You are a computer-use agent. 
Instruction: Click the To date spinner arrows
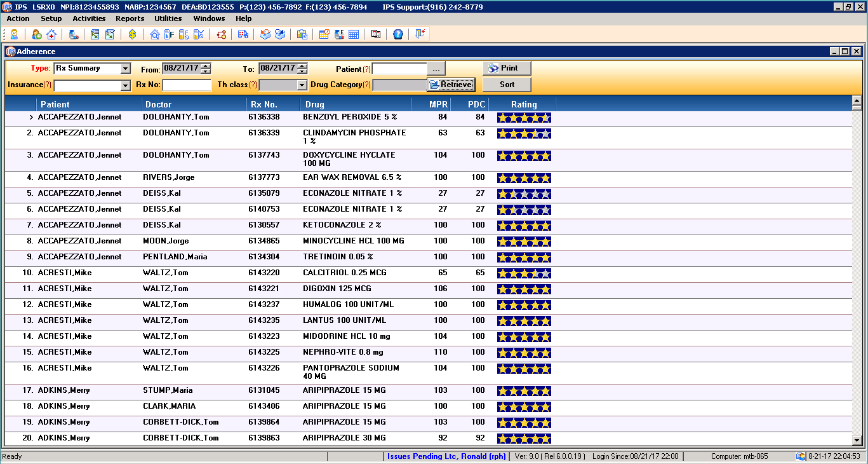tap(302, 69)
